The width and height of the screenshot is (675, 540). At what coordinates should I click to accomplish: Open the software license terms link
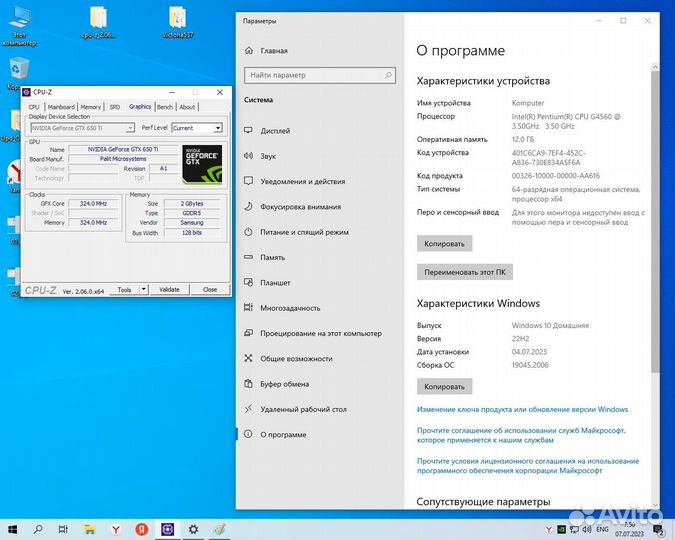click(x=528, y=466)
